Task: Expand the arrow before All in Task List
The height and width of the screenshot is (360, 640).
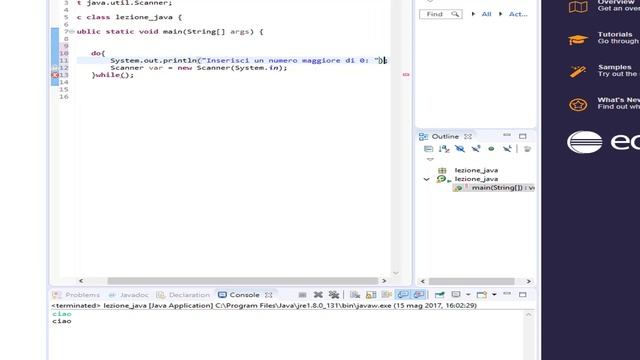Action: point(473,14)
